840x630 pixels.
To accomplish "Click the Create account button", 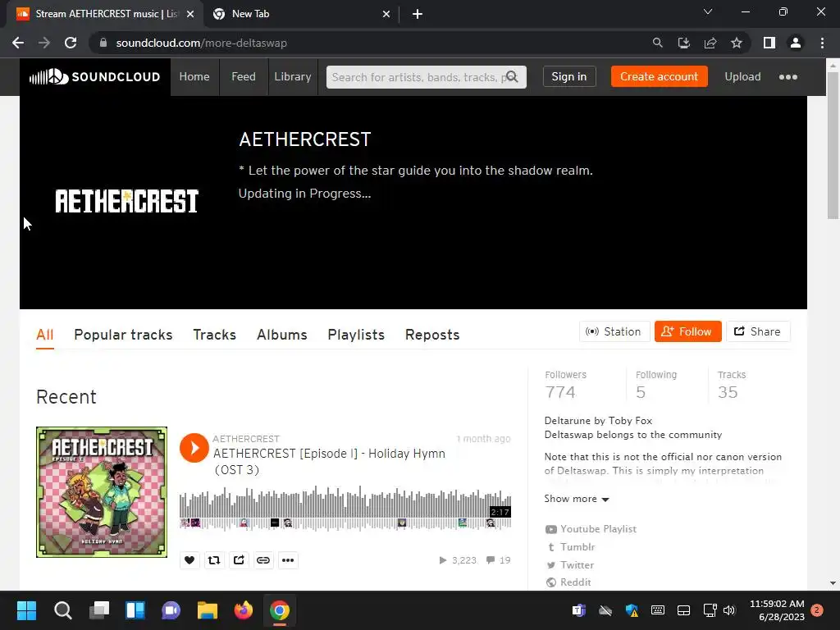I will 659,76.
